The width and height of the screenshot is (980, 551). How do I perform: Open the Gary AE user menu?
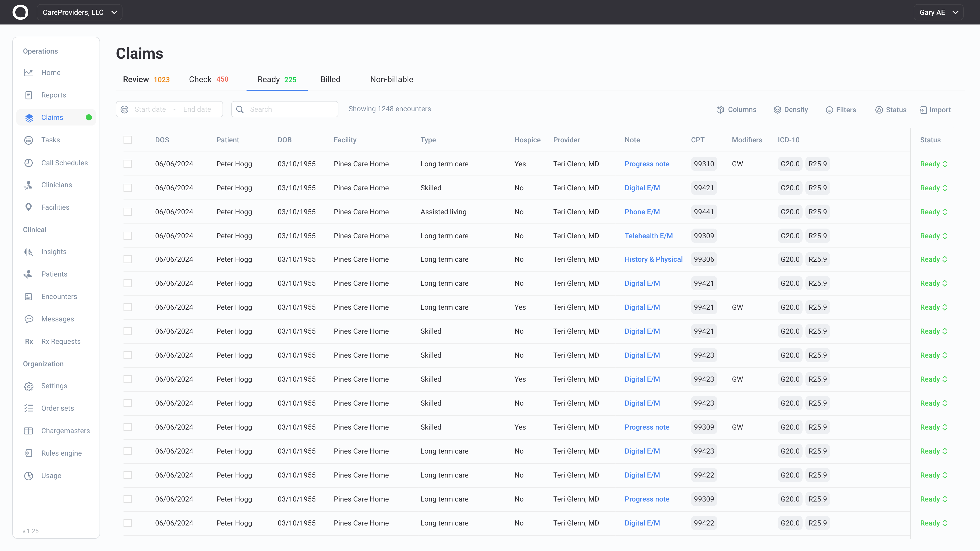[x=938, y=12]
